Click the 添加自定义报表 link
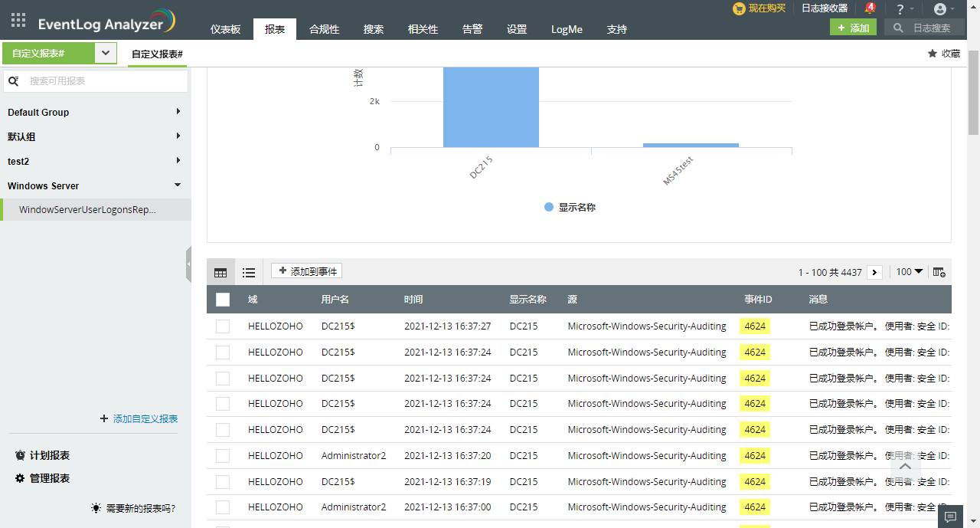This screenshot has width=980, height=528. click(145, 418)
